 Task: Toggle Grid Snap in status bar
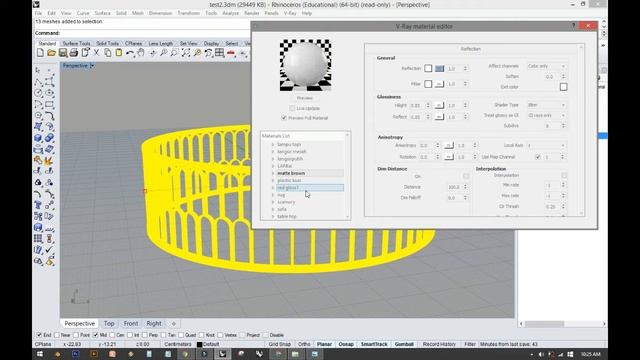click(280, 344)
